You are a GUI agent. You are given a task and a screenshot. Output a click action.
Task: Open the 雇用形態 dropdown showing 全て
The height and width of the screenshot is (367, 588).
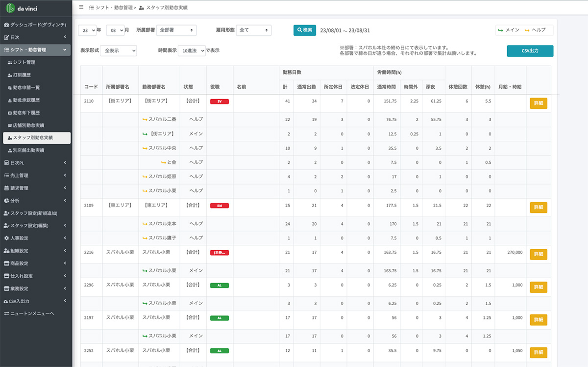coord(254,30)
